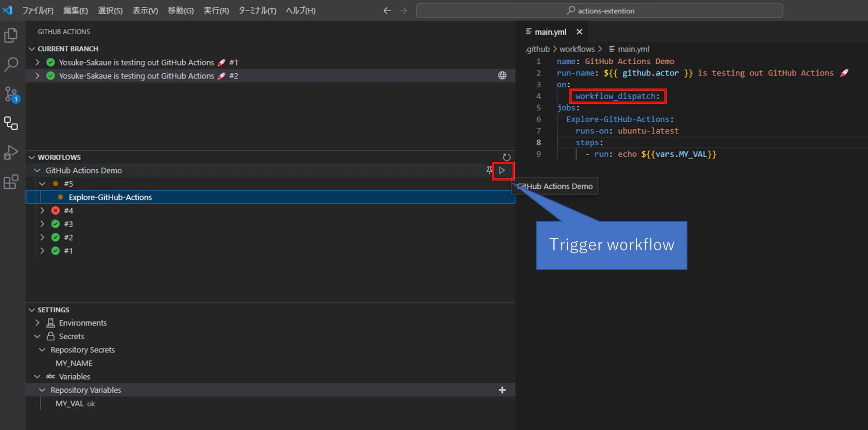Open run #2 in browser via globe icon
Viewport: 868px width, 430px height.
pyautogui.click(x=502, y=75)
